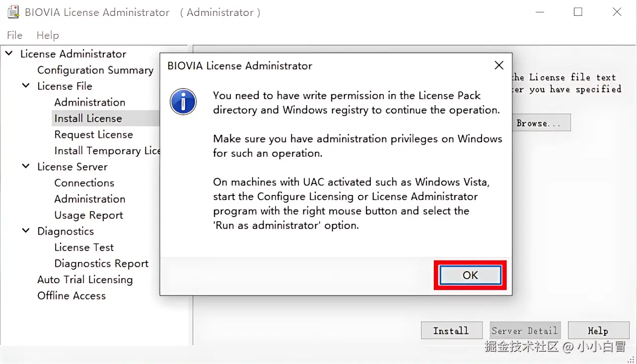Open the File menu
The height and width of the screenshot is (364, 637).
pos(14,35)
